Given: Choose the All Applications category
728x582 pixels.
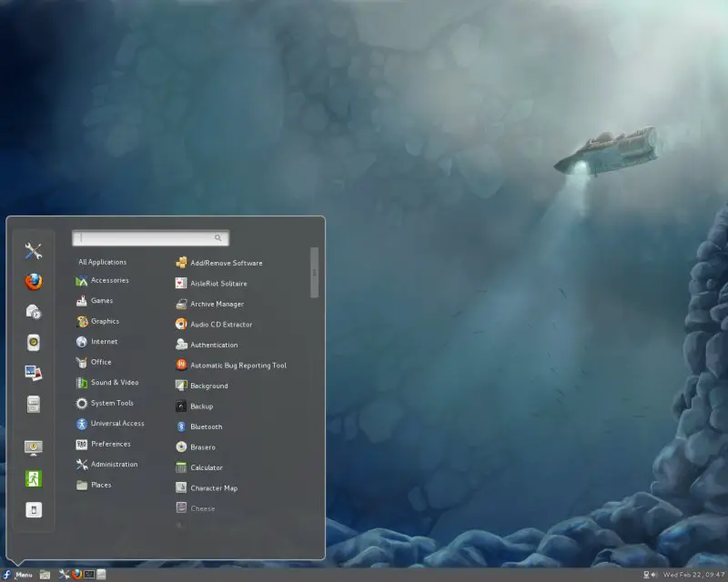Looking at the screenshot, I should [x=102, y=262].
